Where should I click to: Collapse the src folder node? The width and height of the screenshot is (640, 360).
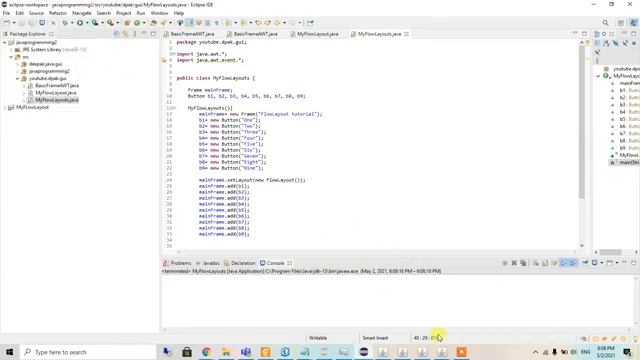click(11, 57)
